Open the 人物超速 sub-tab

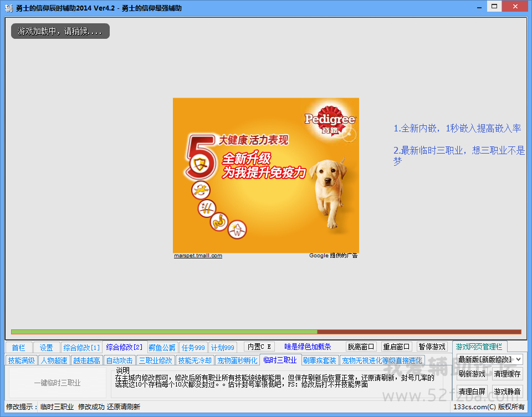point(54,360)
